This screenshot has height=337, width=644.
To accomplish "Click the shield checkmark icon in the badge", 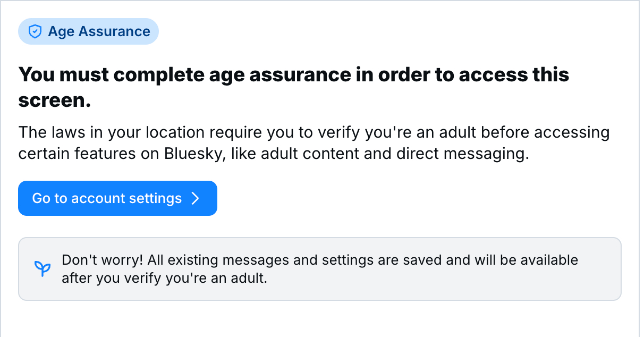I will 35,32.
